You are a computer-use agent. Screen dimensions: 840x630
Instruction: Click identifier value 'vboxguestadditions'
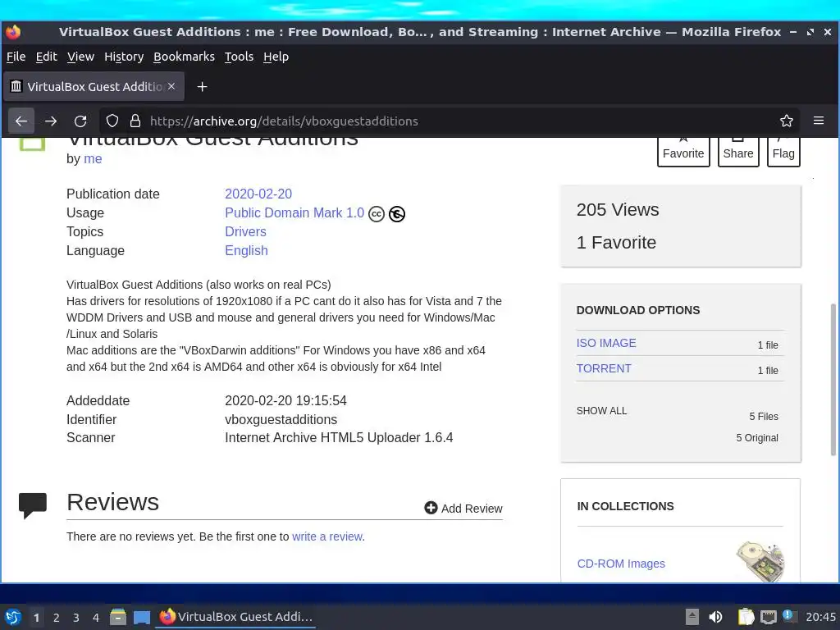click(x=281, y=419)
